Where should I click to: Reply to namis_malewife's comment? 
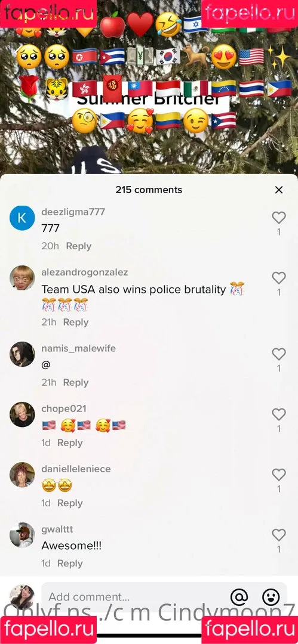pyautogui.click(x=76, y=382)
